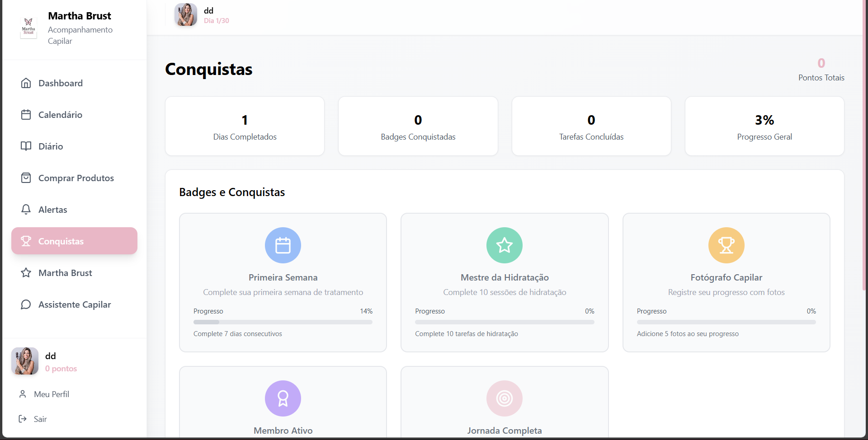868x440 pixels.
Task: Click the Diário book icon
Action: click(26, 146)
